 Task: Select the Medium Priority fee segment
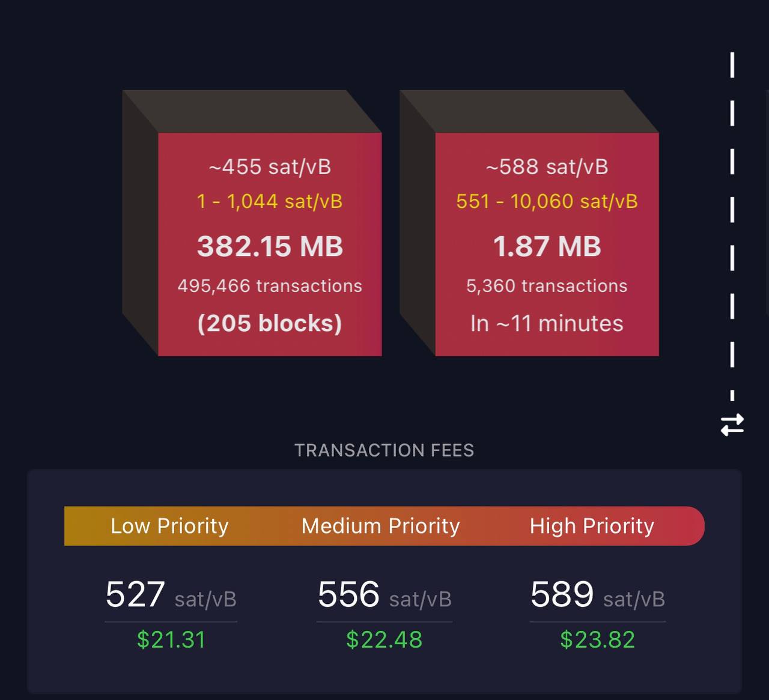pyautogui.click(x=380, y=526)
